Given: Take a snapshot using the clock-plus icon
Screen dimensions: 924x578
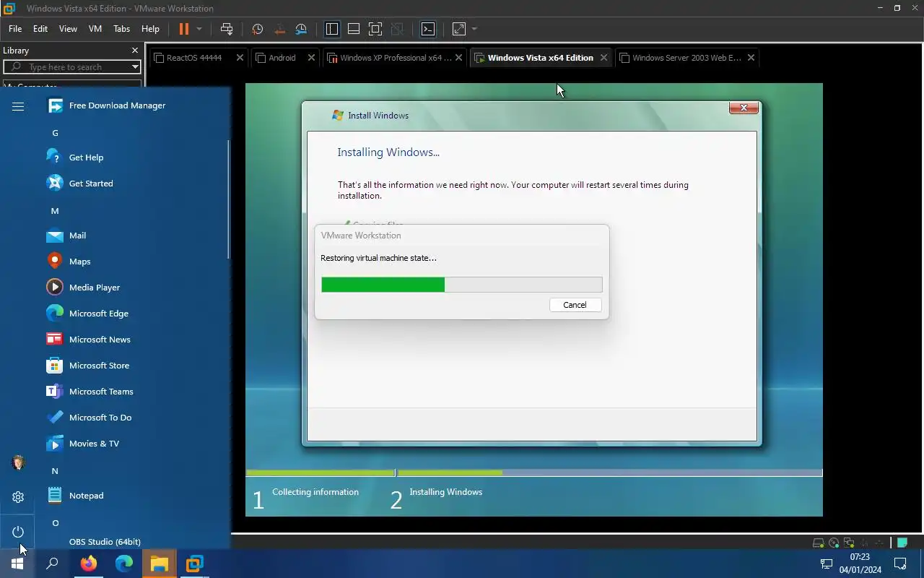Looking at the screenshot, I should (x=257, y=29).
